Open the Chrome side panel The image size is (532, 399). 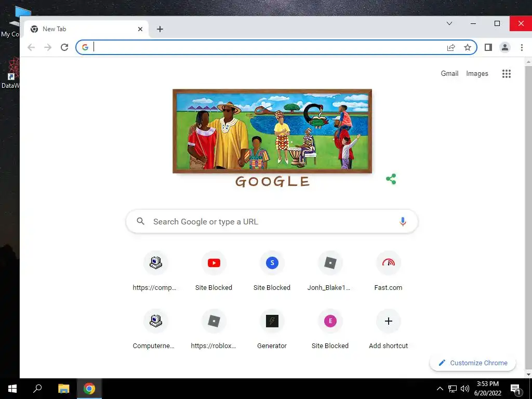488,47
